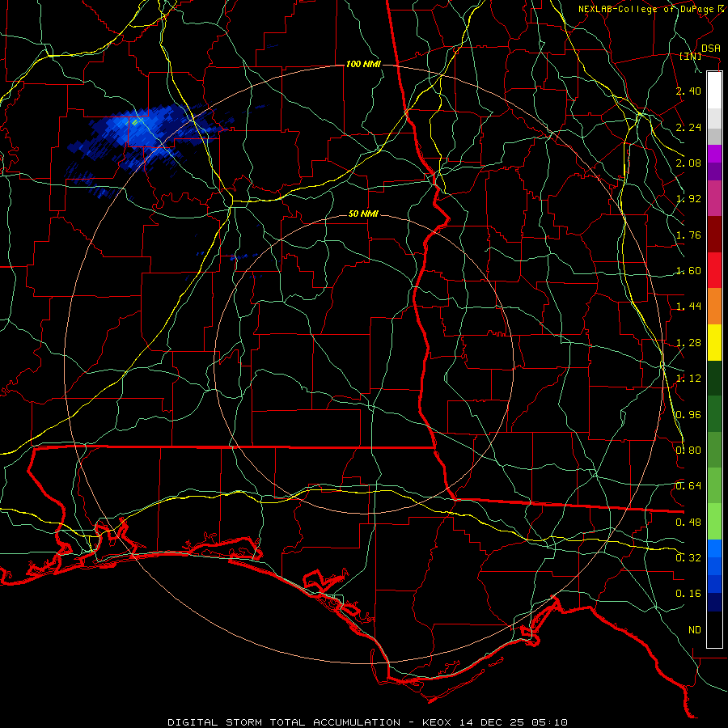Click the 50 NMI range ring label
Viewport: 728px width, 728px height.
(363, 214)
